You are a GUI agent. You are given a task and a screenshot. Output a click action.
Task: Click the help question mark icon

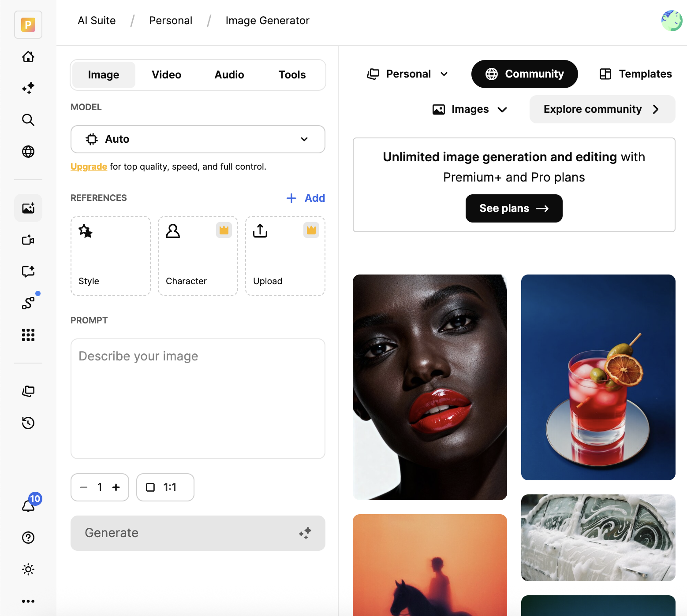(28, 538)
